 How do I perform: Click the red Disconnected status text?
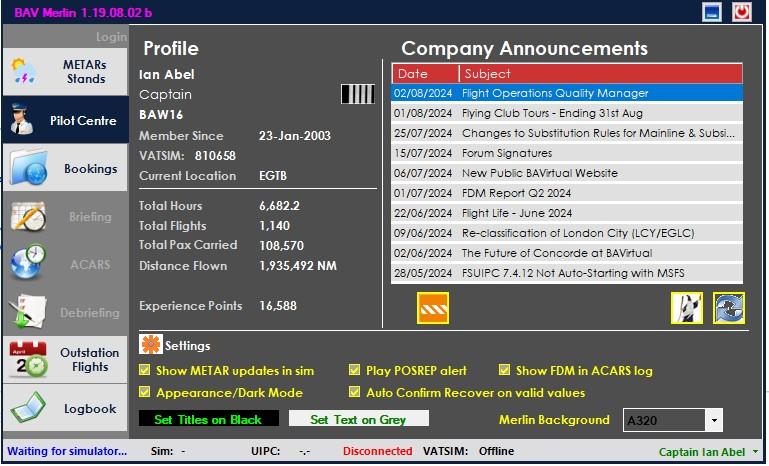click(377, 451)
